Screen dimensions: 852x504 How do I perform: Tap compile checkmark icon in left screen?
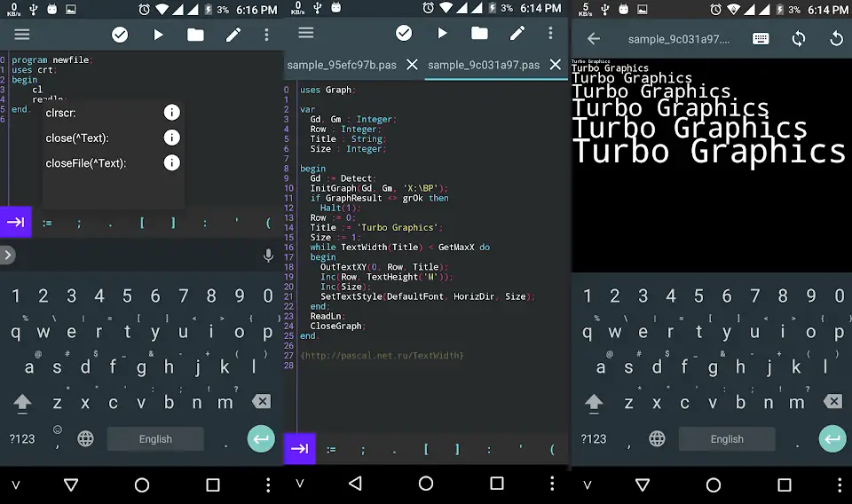tap(120, 35)
